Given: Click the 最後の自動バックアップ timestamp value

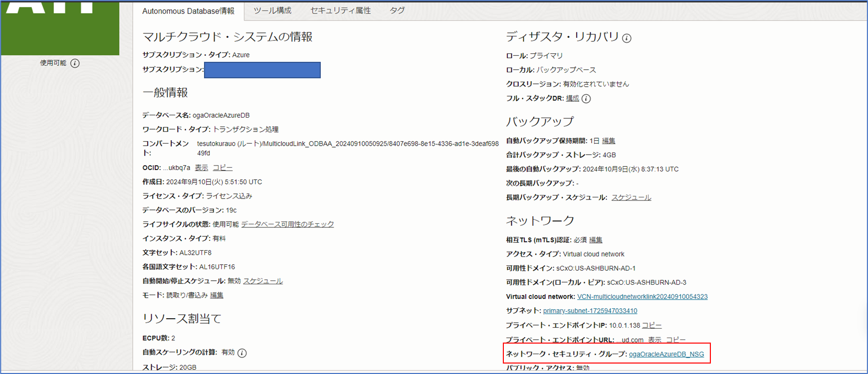Looking at the screenshot, I should [x=631, y=169].
